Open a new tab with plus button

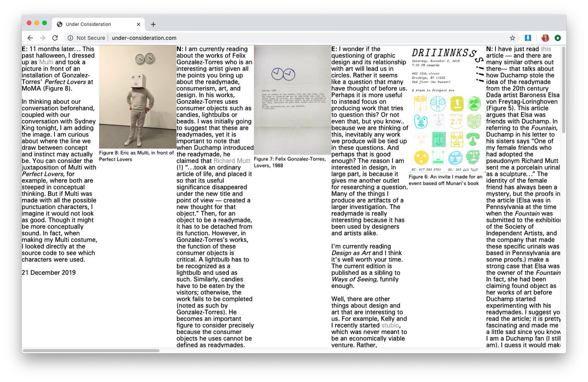coord(153,24)
